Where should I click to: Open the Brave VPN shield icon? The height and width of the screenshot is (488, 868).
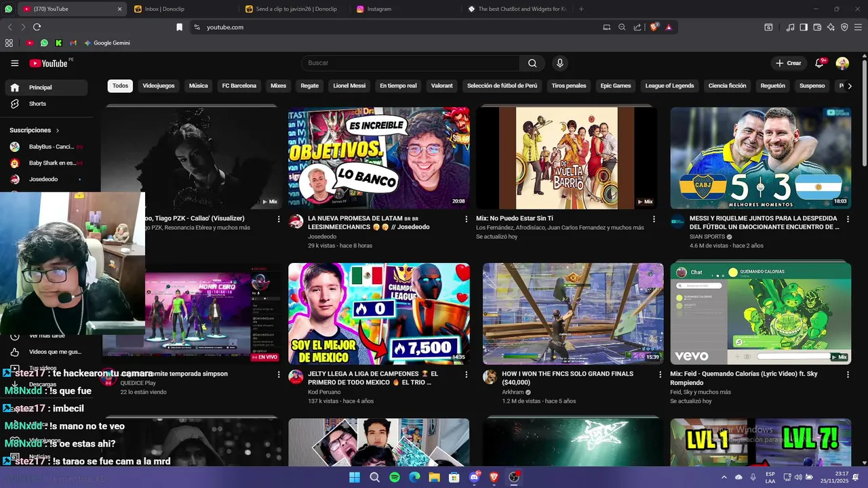(844, 27)
